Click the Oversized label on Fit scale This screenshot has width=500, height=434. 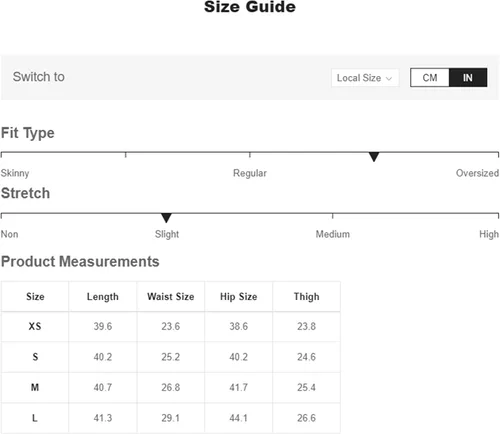tap(477, 173)
